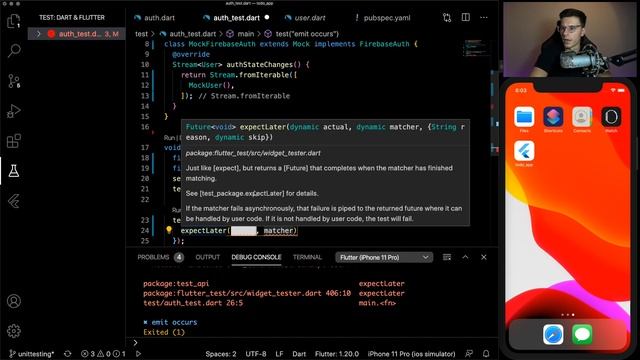Open the notifications bell in status bar
Screen dimensions: 640x360
486,354
